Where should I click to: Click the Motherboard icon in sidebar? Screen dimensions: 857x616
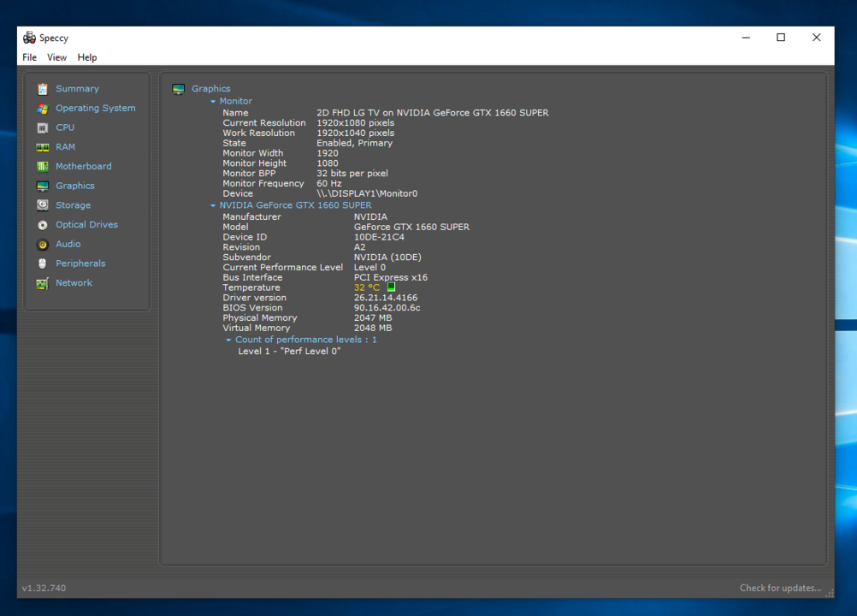(x=43, y=167)
